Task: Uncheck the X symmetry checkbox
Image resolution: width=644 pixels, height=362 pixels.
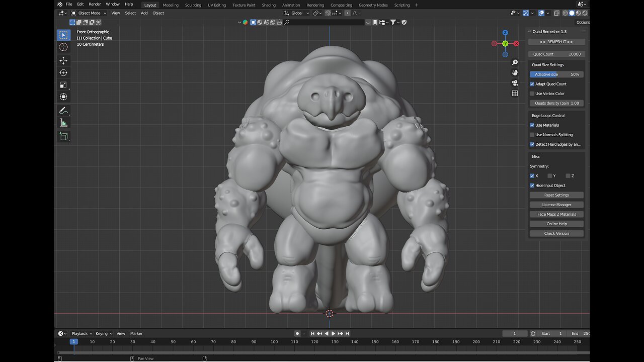Action: point(532,176)
